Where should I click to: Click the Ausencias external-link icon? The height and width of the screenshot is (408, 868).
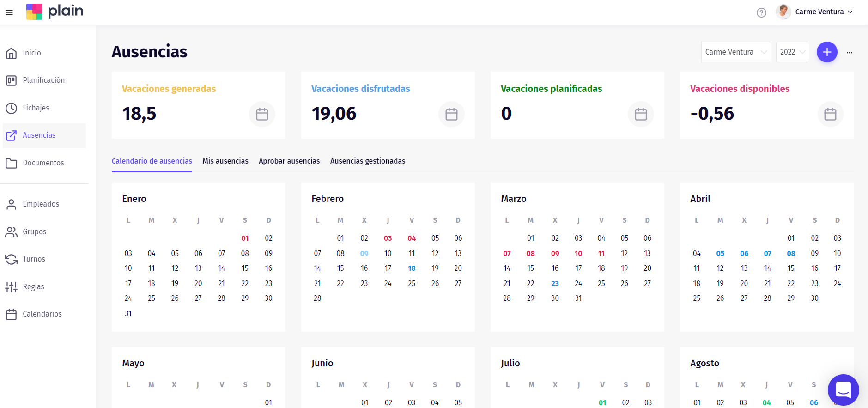[x=12, y=135]
